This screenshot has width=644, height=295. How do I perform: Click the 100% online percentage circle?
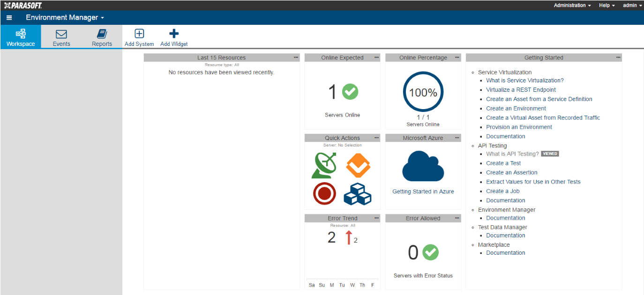click(423, 92)
